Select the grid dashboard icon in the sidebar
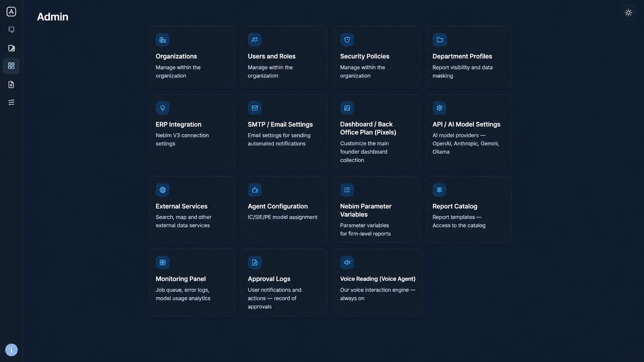The height and width of the screenshot is (362, 644). (11, 66)
